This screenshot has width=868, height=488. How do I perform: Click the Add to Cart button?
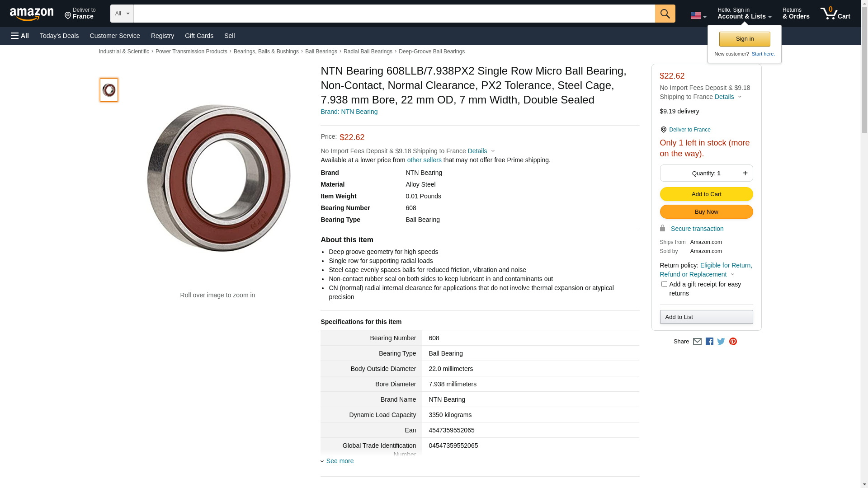(x=706, y=194)
